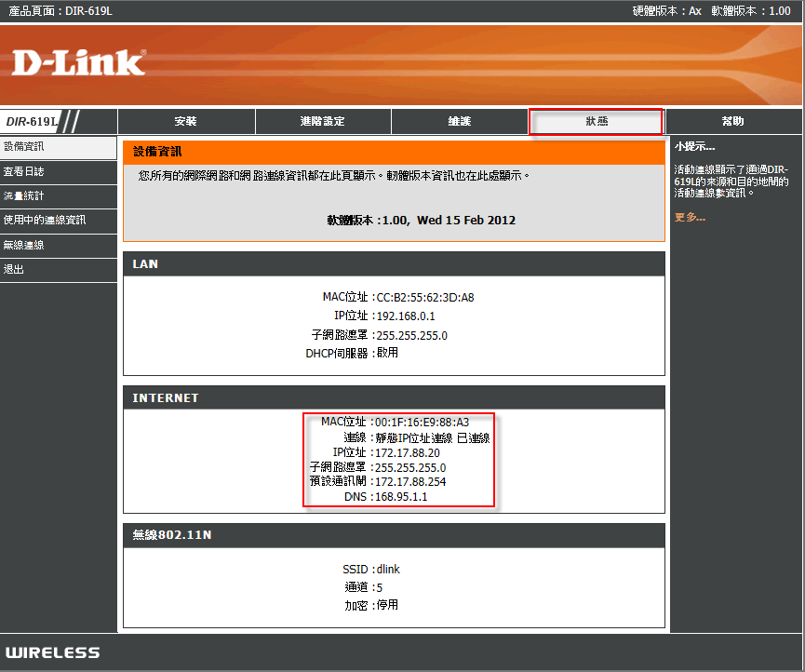This screenshot has height=672, width=805.
Task: Open the 進階設定 tab
Action: [323, 121]
